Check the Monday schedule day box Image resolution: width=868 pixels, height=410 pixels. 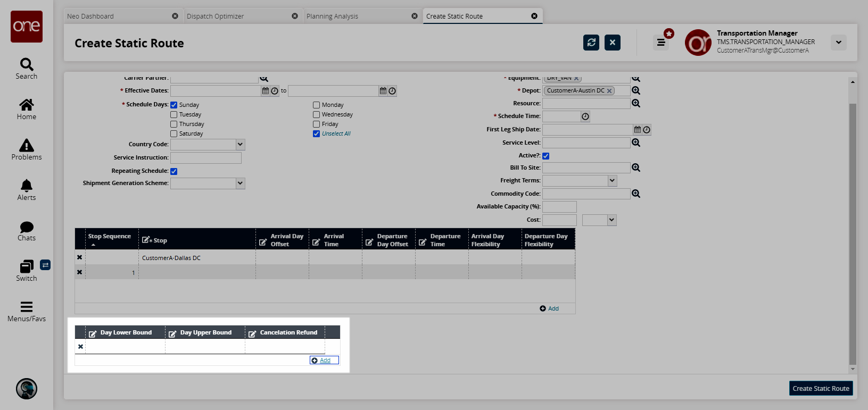coord(317,105)
